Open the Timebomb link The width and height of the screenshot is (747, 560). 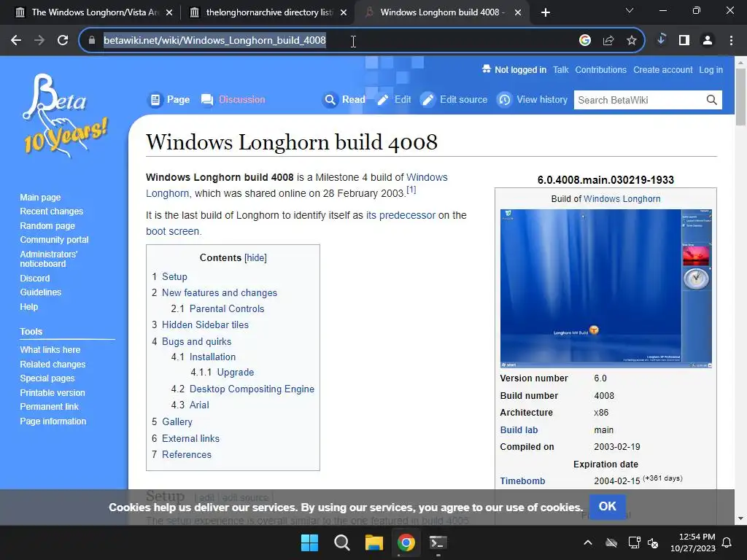(522, 481)
